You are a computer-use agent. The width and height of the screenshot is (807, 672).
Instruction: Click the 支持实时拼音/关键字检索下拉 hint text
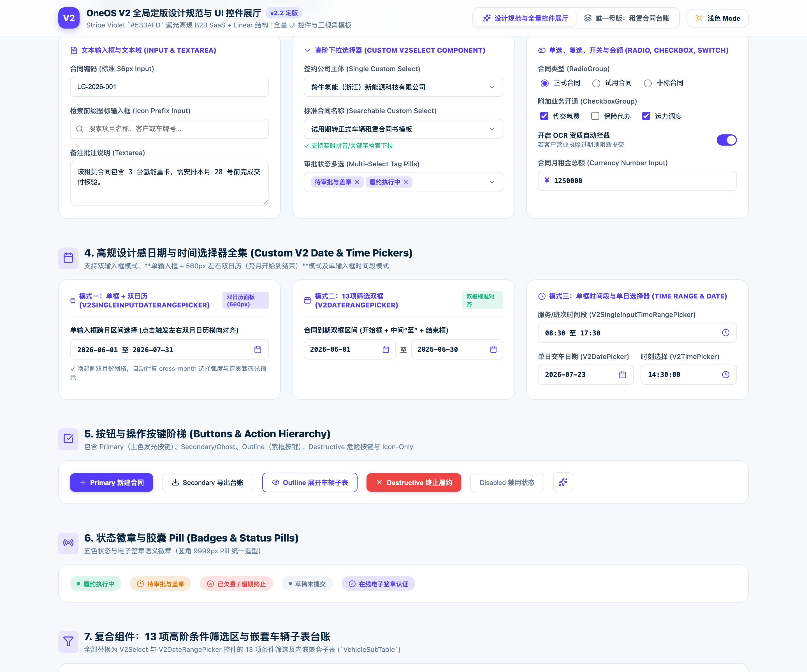[x=349, y=146]
